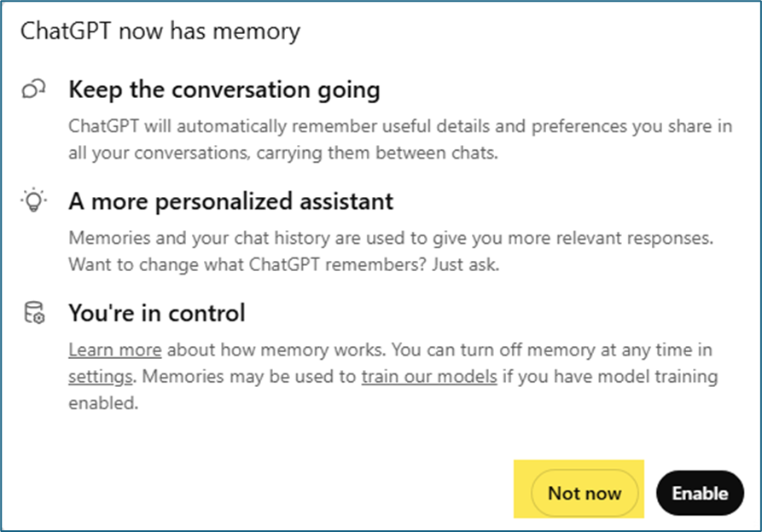Click the database gear icon
Viewport: 762px width, 532px height.
coord(33,313)
